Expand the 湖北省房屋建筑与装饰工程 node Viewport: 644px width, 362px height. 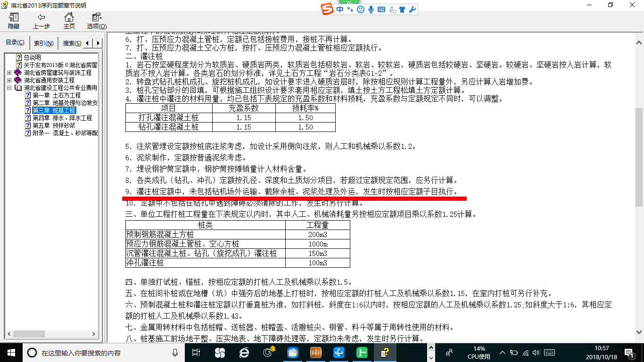9,73
